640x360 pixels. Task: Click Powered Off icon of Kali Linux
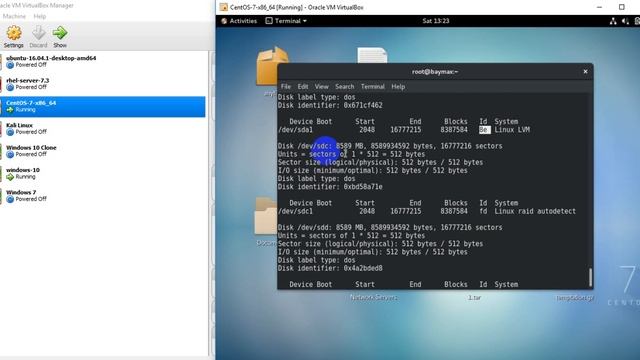tap(10, 132)
